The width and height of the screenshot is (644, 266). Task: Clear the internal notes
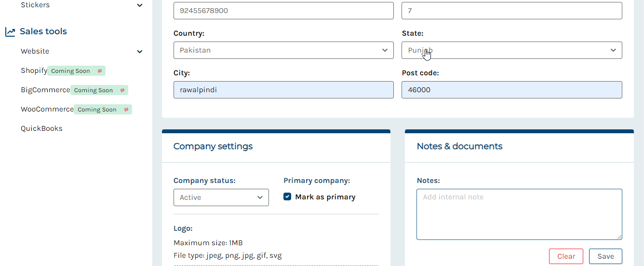pos(566,256)
